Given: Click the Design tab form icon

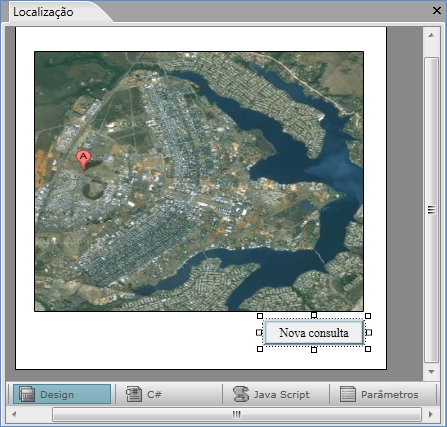Looking at the screenshot, I should coord(27,394).
